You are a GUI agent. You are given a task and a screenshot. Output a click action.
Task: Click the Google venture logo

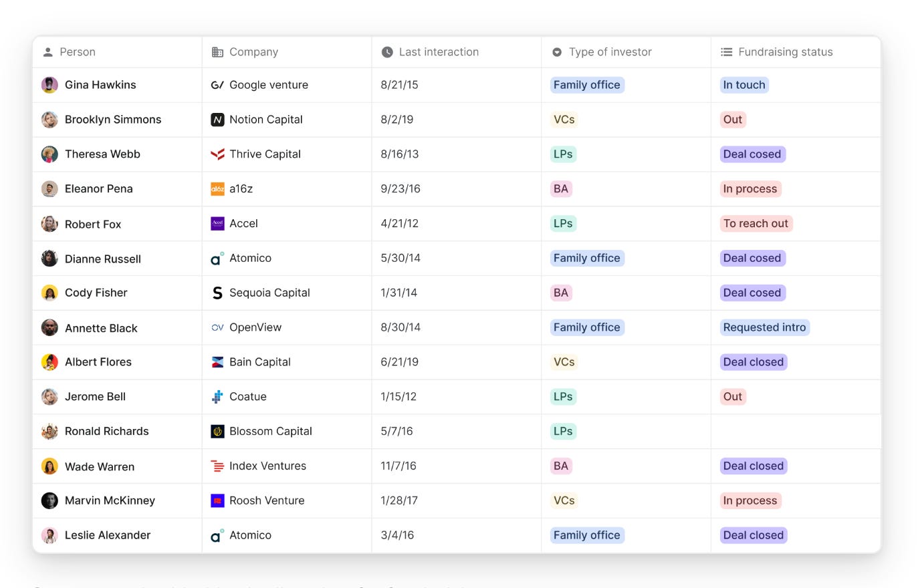tap(217, 85)
